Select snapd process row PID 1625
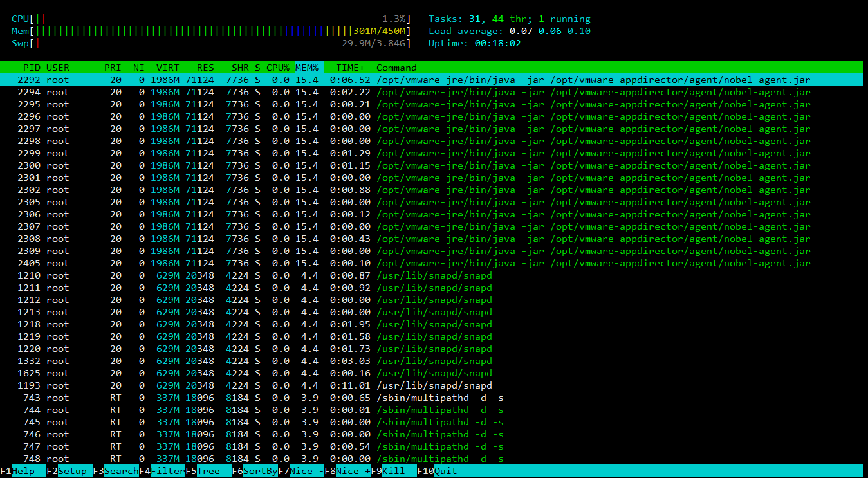The image size is (868, 478). click(431, 373)
